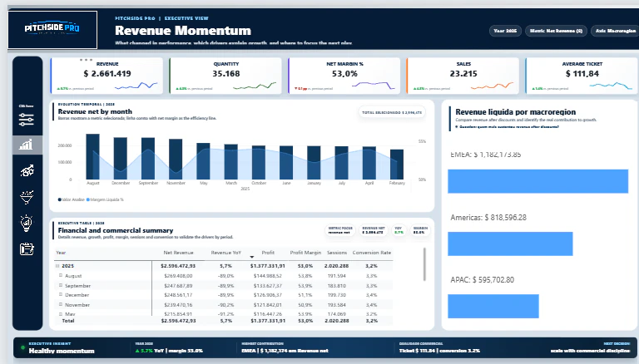The width and height of the screenshot is (639, 364).
Task: Toggle Valor Analise legend item
Action: click(72, 199)
